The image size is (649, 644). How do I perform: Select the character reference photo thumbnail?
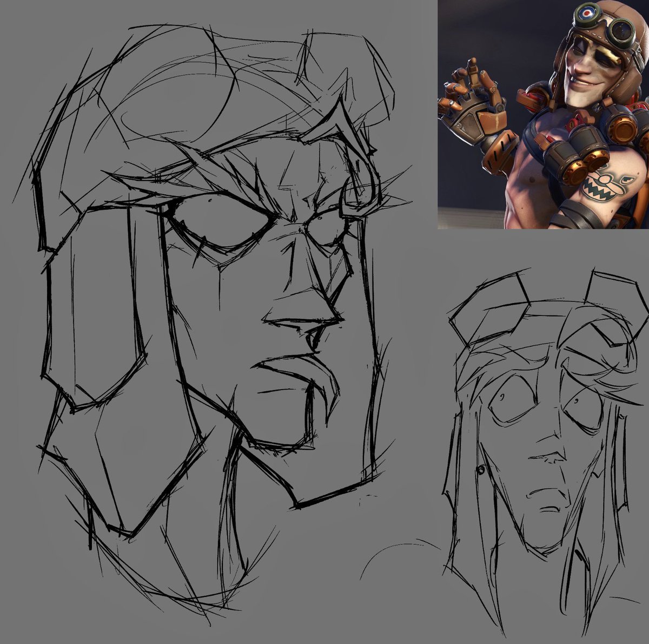(x=543, y=114)
